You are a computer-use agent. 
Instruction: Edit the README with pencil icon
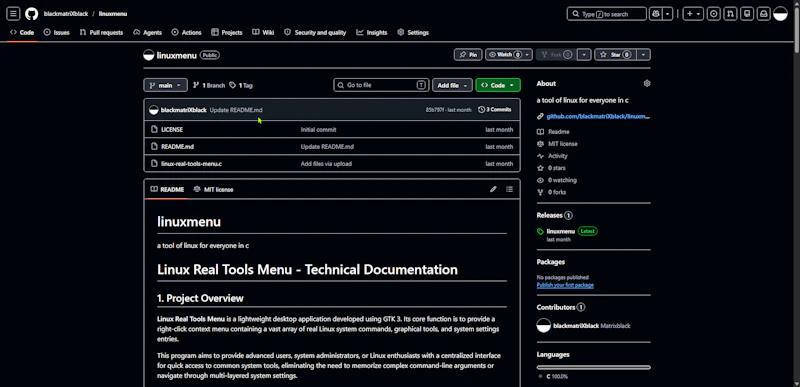[x=493, y=189]
